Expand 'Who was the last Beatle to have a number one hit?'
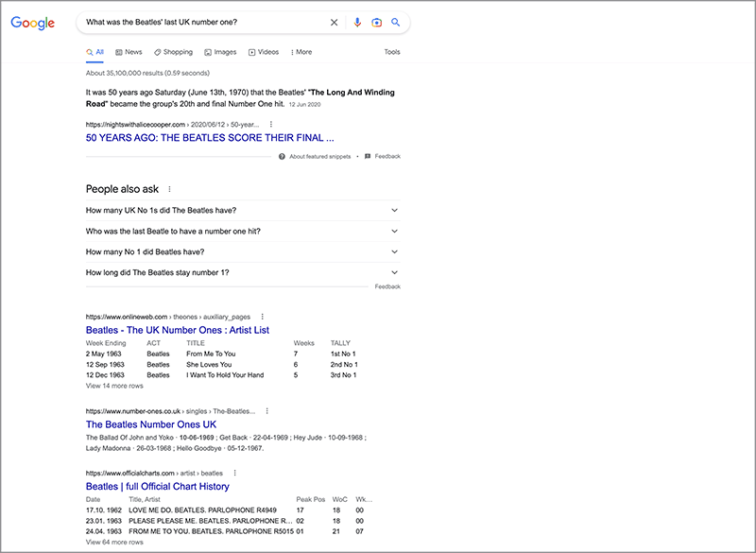756x553 pixels. [x=243, y=231]
